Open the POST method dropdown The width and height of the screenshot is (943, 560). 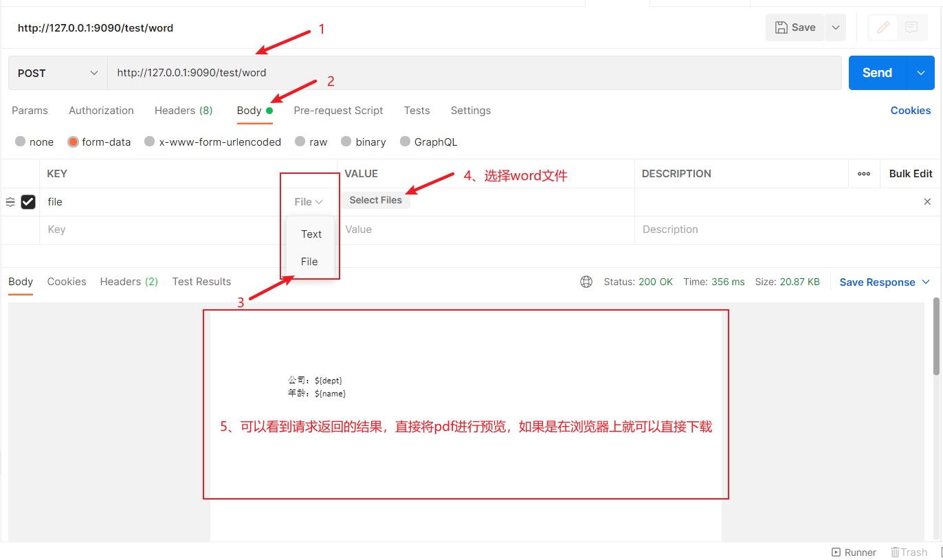click(58, 73)
